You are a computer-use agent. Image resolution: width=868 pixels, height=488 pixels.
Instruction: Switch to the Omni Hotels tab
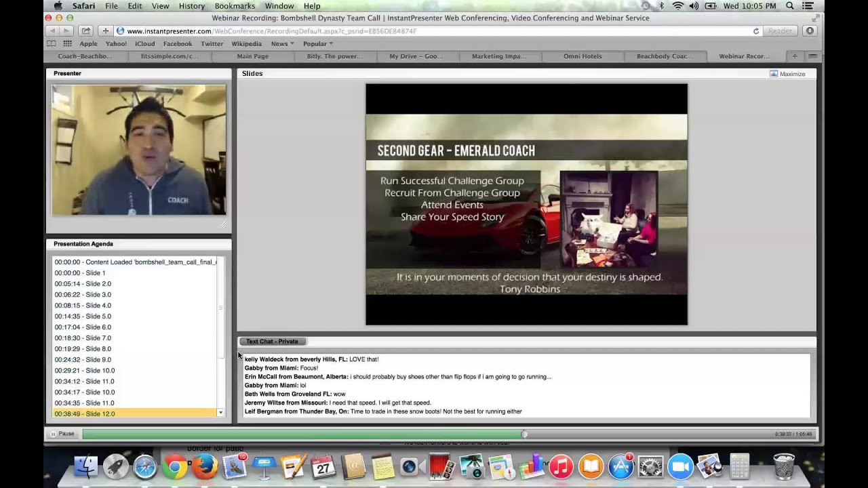point(583,56)
